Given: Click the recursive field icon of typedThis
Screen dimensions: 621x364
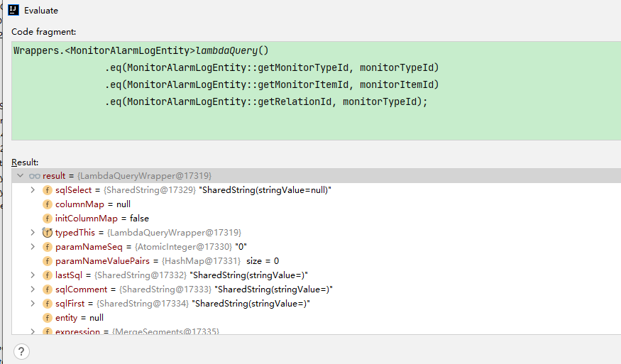Looking at the screenshot, I should tap(47, 233).
